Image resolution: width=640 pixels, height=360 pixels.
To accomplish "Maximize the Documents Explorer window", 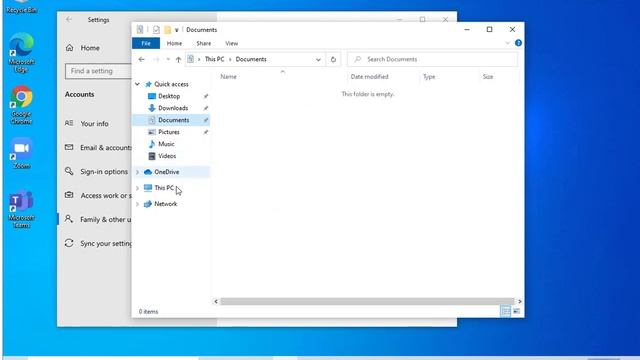I will (x=489, y=29).
